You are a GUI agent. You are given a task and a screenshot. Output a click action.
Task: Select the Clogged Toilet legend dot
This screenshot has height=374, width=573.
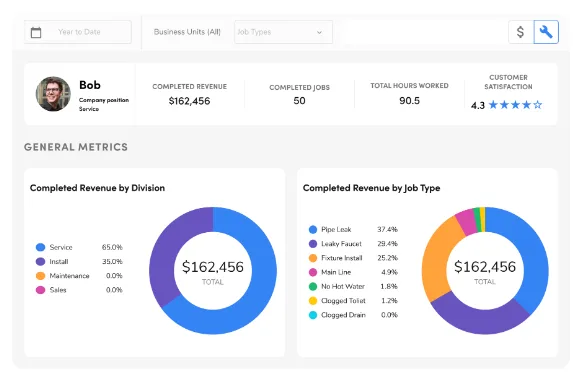click(x=313, y=301)
